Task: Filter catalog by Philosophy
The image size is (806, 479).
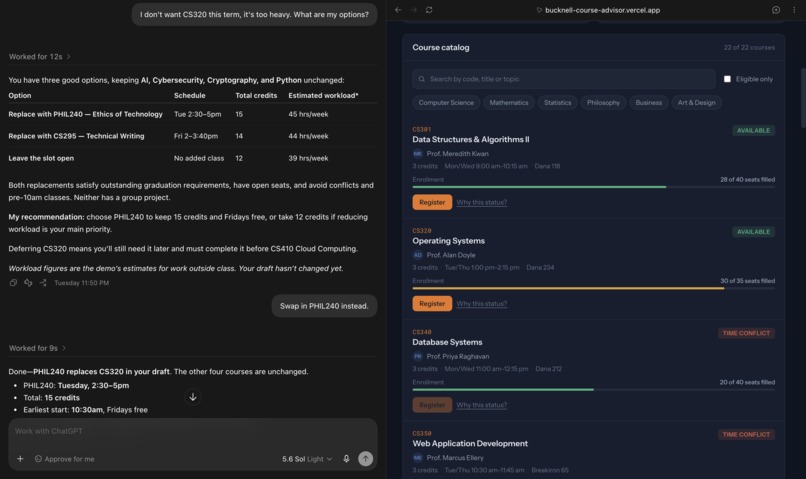Action: [603, 103]
